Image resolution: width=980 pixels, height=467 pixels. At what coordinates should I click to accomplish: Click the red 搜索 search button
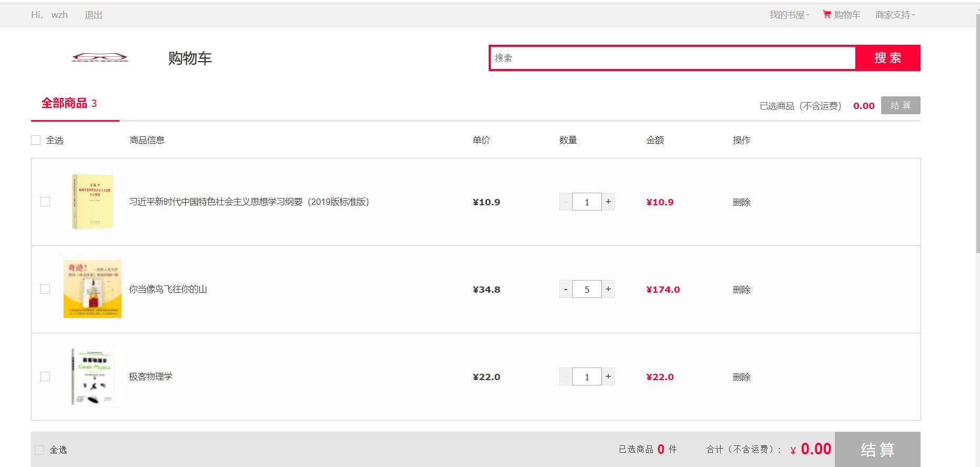[888, 58]
